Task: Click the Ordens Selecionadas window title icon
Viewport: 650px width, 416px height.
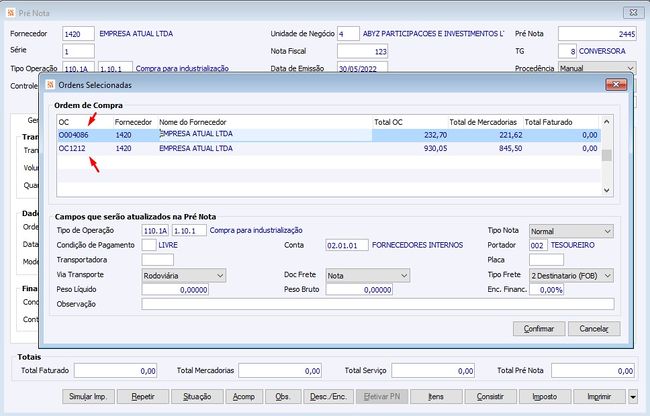Action: pyautogui.click(x=50, y=86)
